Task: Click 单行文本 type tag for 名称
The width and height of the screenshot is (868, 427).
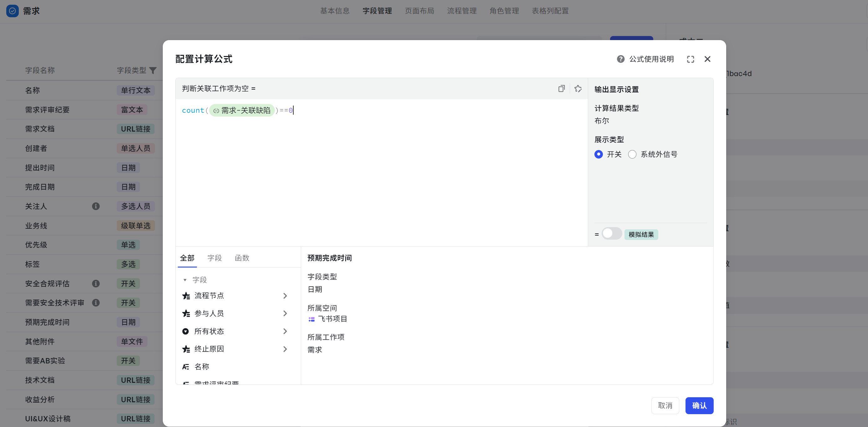Action: 136,91
